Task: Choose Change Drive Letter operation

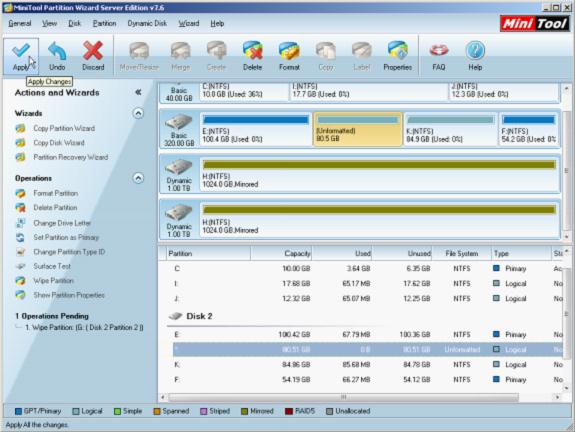Action: [x=62, y=223]
